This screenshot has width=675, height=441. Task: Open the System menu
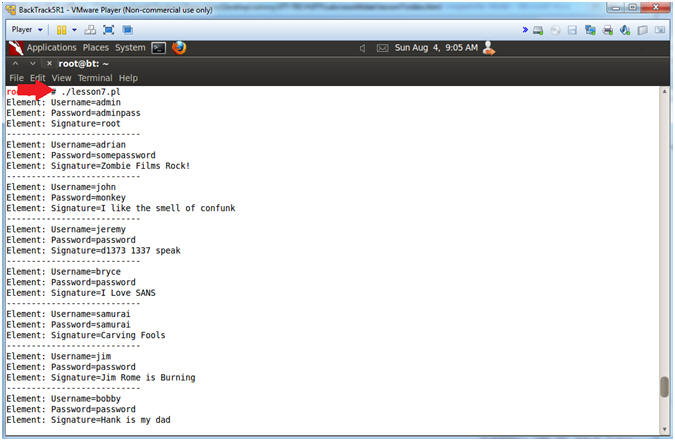coord(130,48)
